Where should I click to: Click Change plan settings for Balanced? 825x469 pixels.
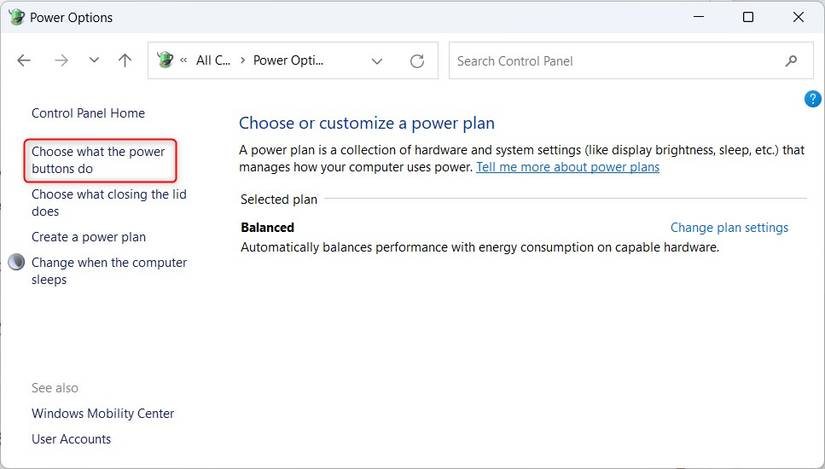[x=729, y=227]
